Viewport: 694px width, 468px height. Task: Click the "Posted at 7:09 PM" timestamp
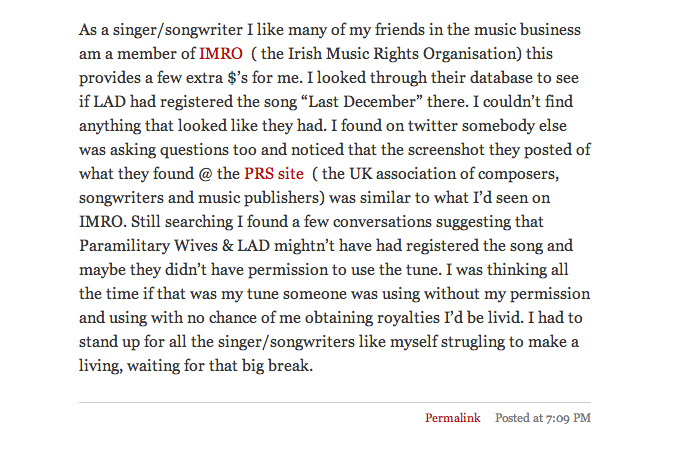[543, 417]
